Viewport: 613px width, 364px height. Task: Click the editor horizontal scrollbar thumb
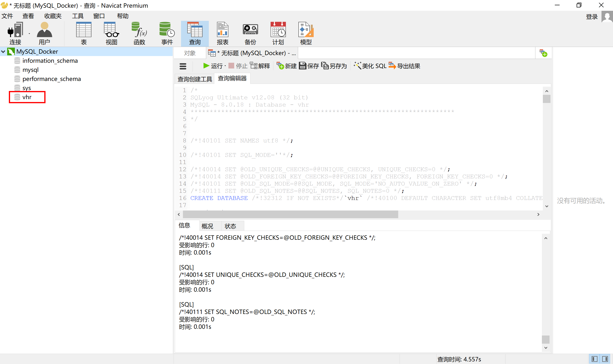[290, 214]
